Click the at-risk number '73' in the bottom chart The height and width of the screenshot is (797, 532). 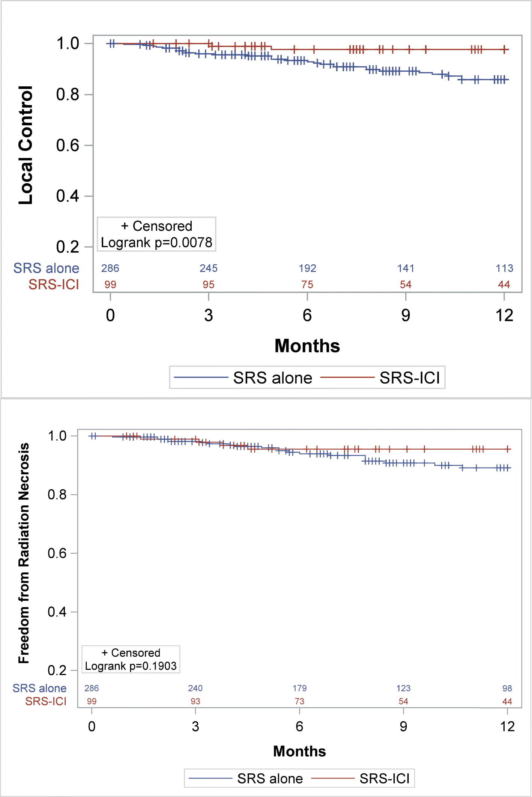click(x=299, y=701)
